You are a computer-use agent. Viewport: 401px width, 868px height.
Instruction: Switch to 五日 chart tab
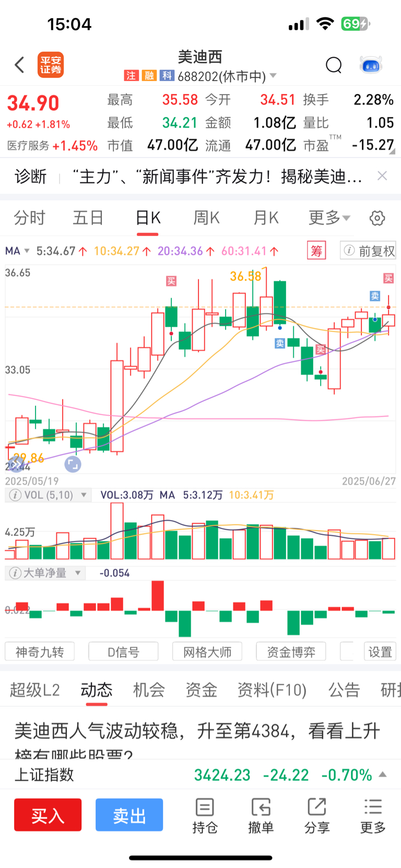(88, 218)
